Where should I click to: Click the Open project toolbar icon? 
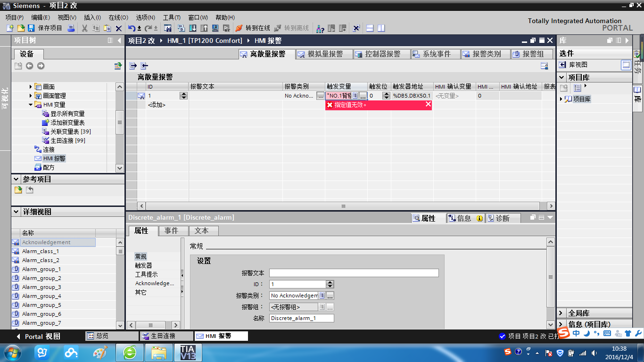click(x=20, y=28)
